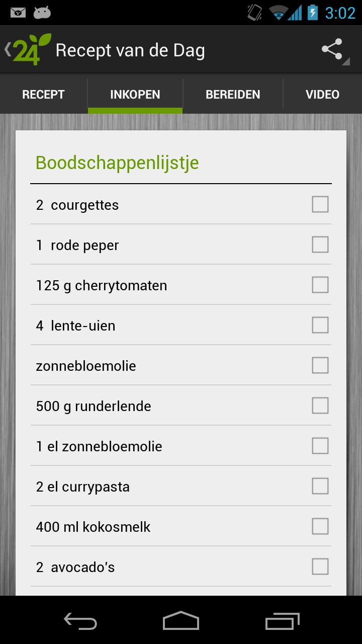362x644 pixels.
Task: Select the checkbox beside 2 avocado's
Action: point(320,567)
